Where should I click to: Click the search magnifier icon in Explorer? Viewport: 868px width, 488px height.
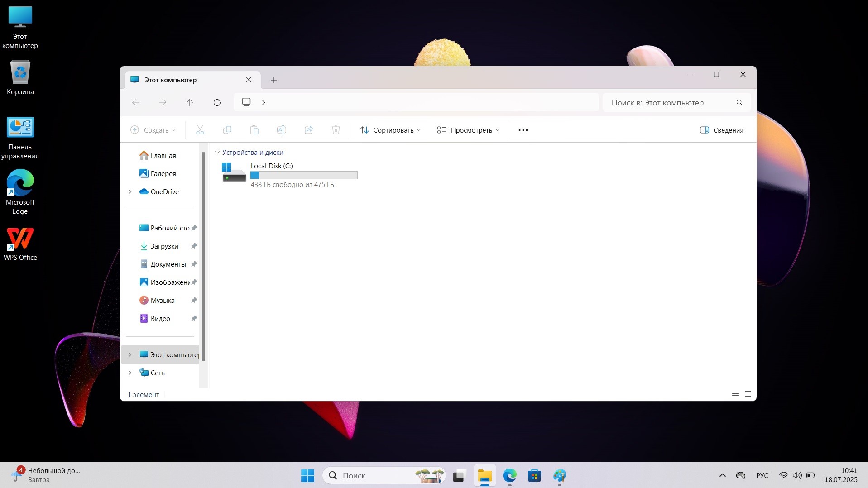(x=739, y=103)
